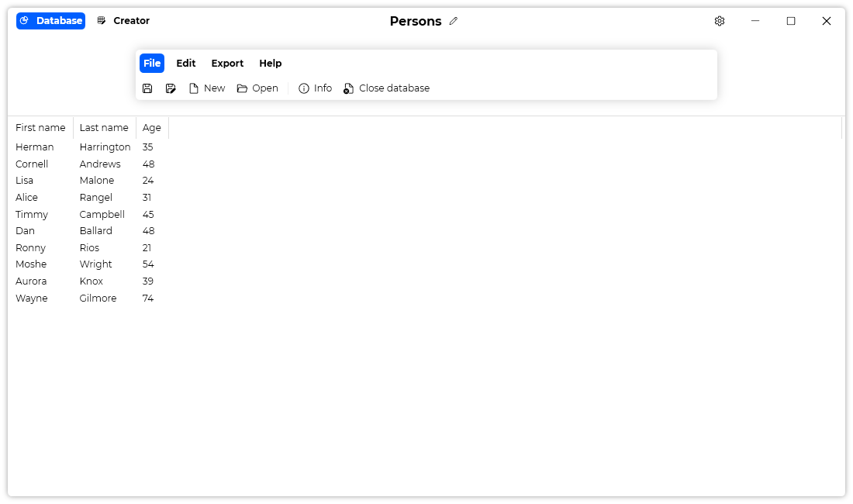Open the Export menu tab

click(x=227, y=63)
